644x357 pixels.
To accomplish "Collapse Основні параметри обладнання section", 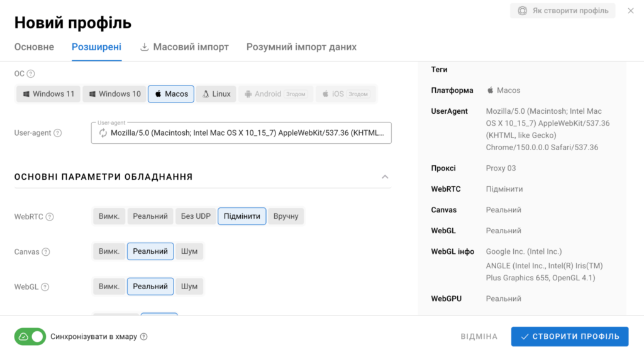I will point(385,177).
